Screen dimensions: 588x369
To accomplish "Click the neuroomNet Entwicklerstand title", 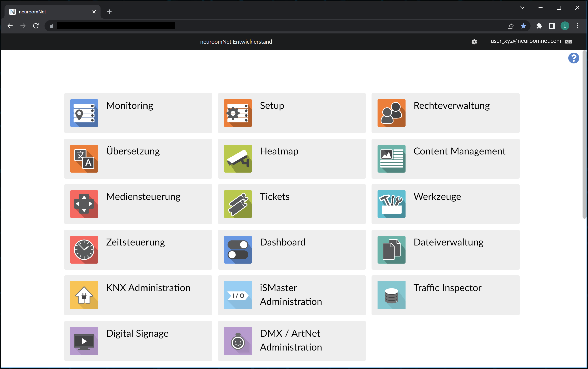I will [236, 42].
